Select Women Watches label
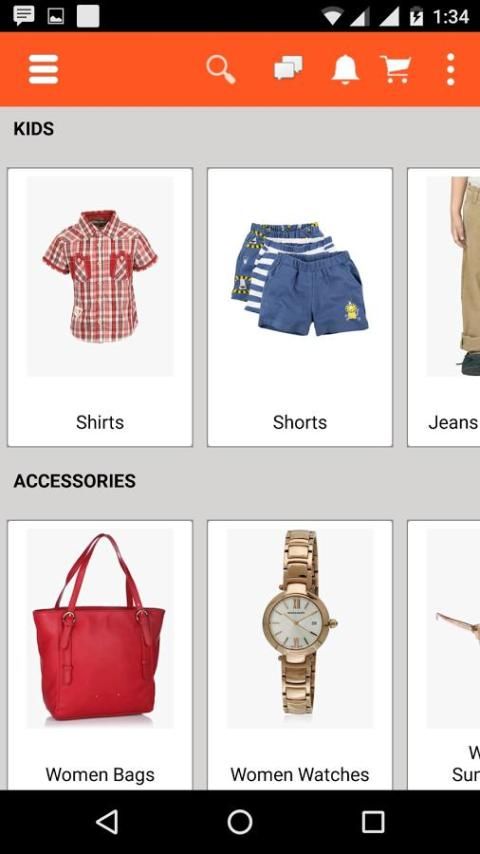 [300, 774]
